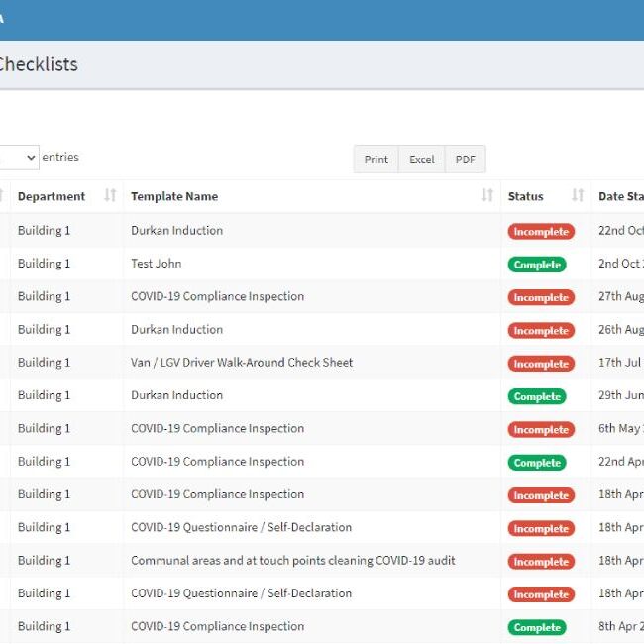The height and width of the screenshot is (644, 644).
Task: Click the Date column header
Action: pyautogui.click(x=620, y=196)
